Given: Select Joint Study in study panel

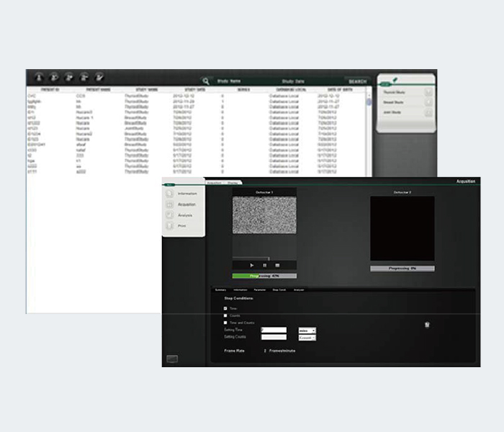Looking at the screenshot, I should pyautogui.click(x=392, y=112).
